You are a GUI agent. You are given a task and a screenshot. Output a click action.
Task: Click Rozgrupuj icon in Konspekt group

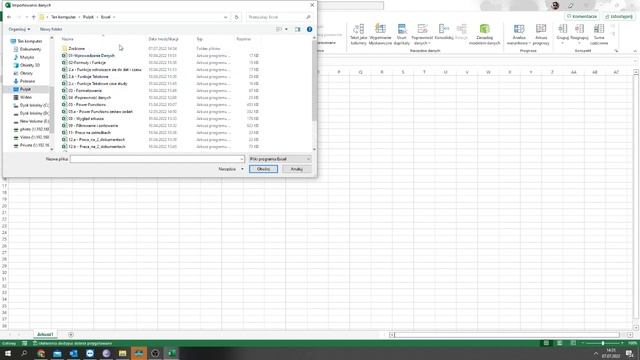pyautogui.click(x=579, y=34)
